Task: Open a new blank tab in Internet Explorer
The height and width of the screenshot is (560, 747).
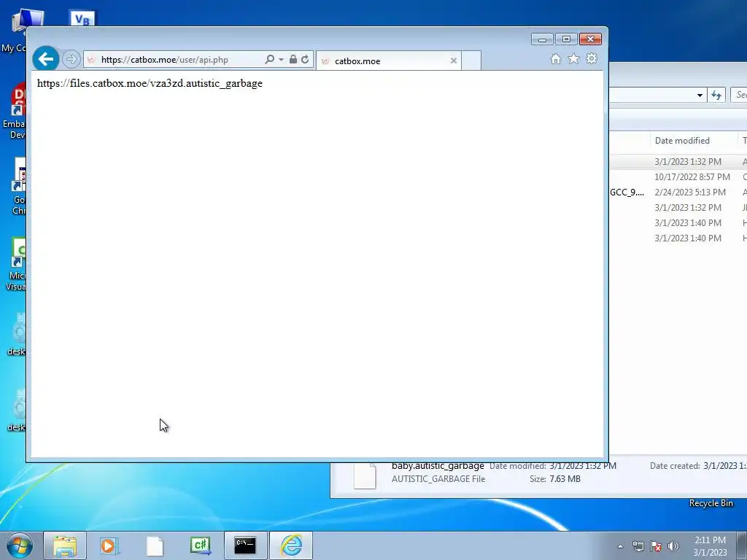Action: click(471, 61)
